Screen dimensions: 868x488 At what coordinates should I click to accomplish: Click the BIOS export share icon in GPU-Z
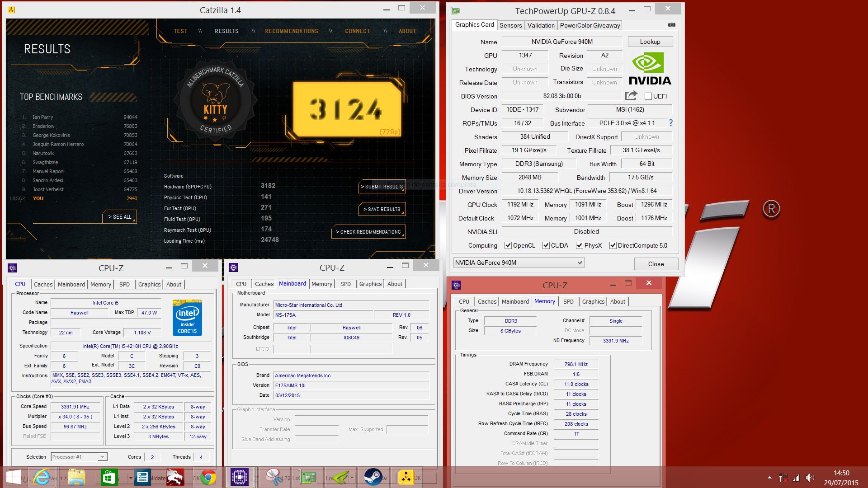tap(631, 95)
